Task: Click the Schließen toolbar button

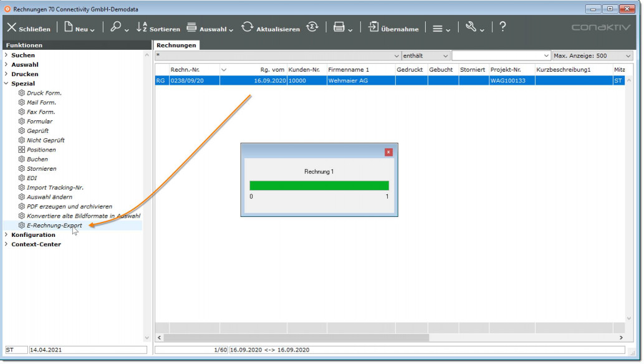Action: [x=28, y=28]
